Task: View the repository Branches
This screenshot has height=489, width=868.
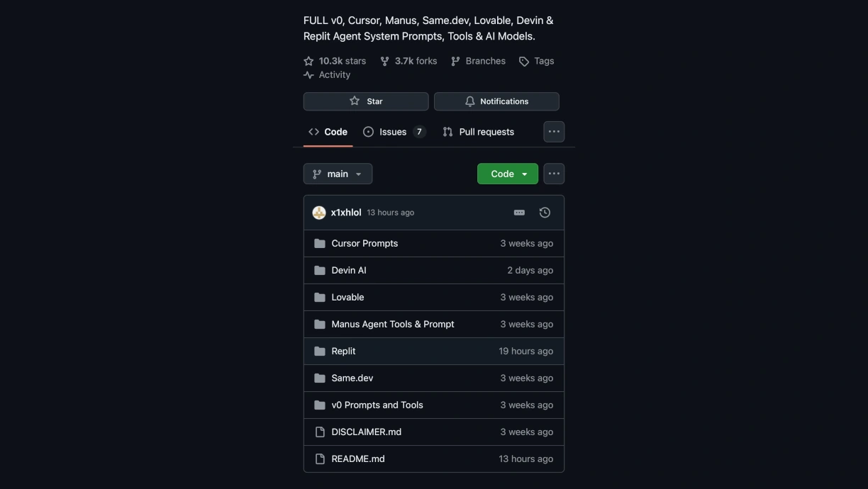Action: pos(479,61)
